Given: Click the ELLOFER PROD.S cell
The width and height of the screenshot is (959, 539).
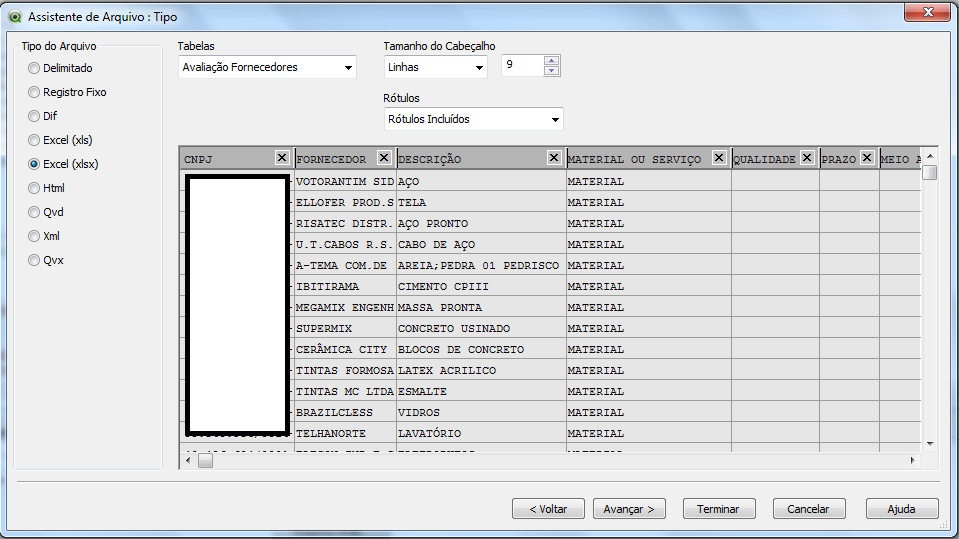Looking at the screenshot, I should click(345, 203).
